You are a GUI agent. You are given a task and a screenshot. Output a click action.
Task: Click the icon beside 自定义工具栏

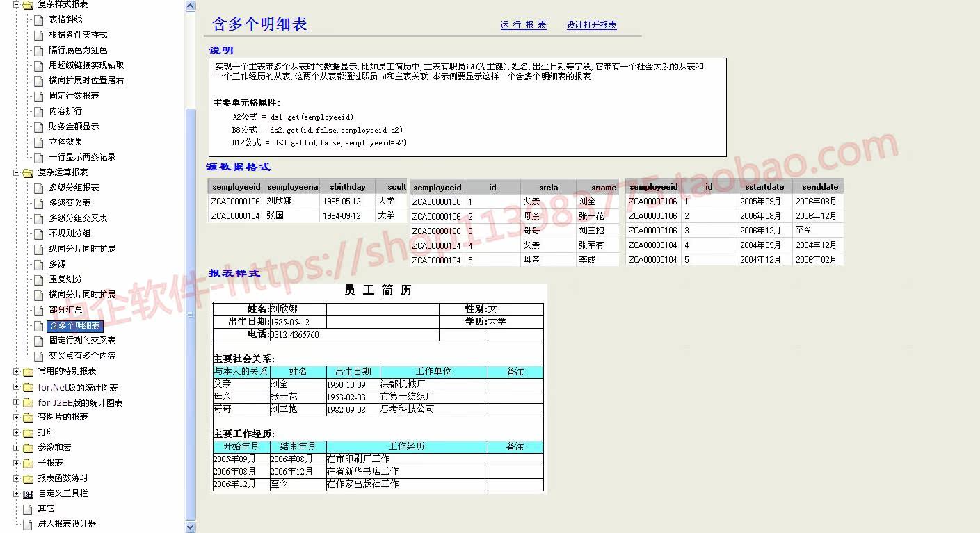(x=29, y=494)
